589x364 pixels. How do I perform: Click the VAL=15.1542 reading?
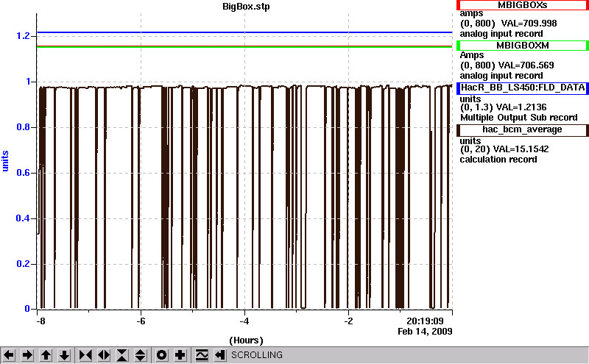click(x=521, y=149)
